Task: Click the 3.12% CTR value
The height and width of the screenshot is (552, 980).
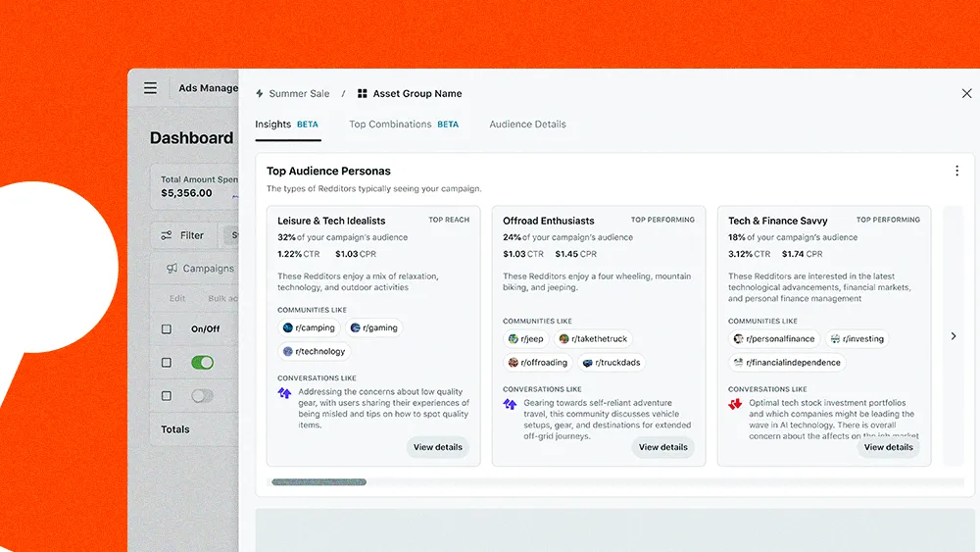Action: coord(749,255)
